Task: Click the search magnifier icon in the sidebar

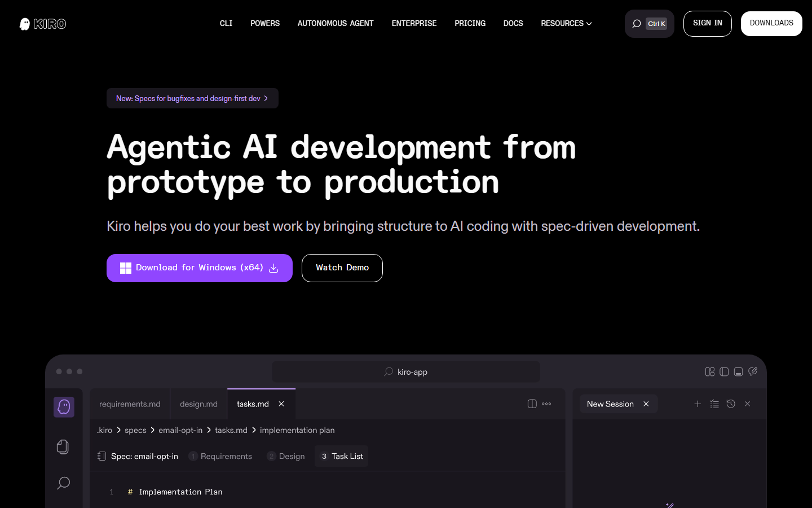Action: click(63, 483)
